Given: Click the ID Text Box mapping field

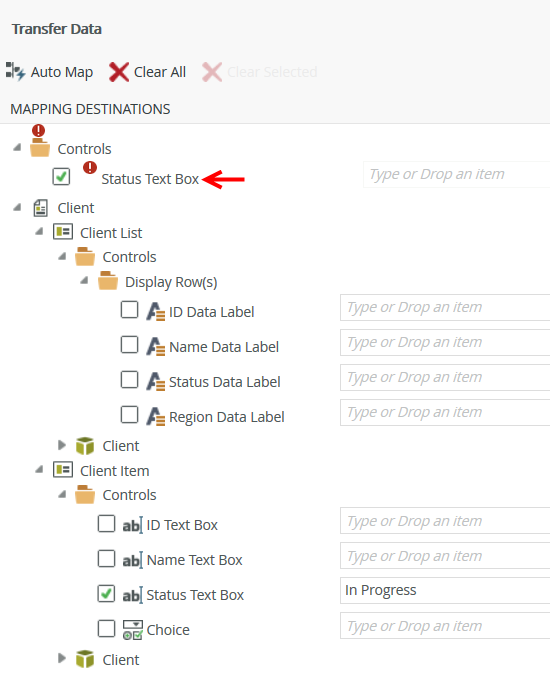Looking at the screenshot, I should click(x=445, y=521).
